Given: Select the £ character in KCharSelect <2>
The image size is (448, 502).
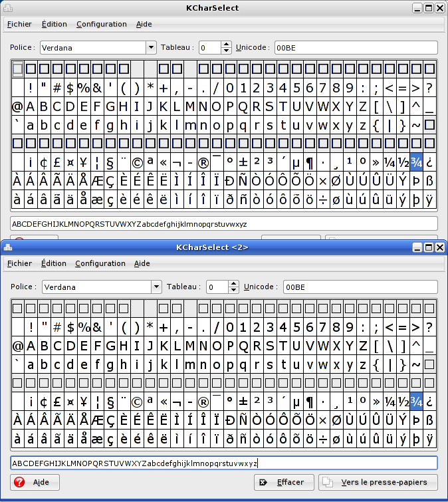Looking at the screenshot, I should [x=57, y=402].
